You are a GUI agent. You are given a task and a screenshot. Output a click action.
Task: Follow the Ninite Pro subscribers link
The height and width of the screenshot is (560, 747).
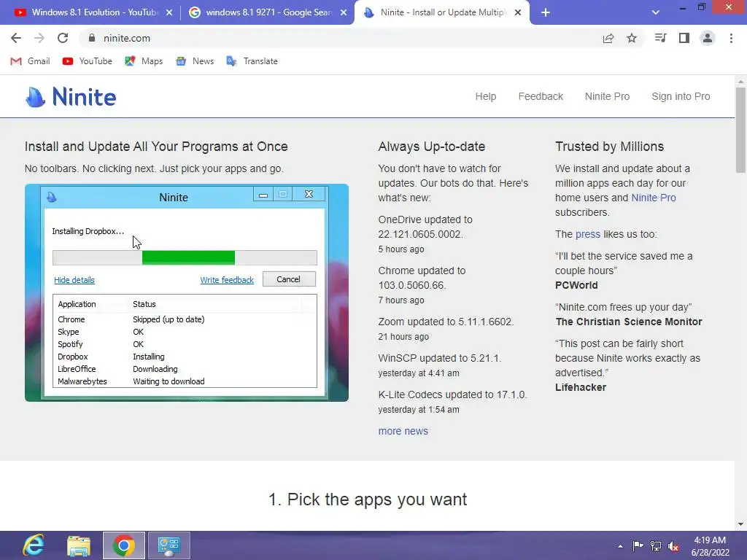point(653,198)
